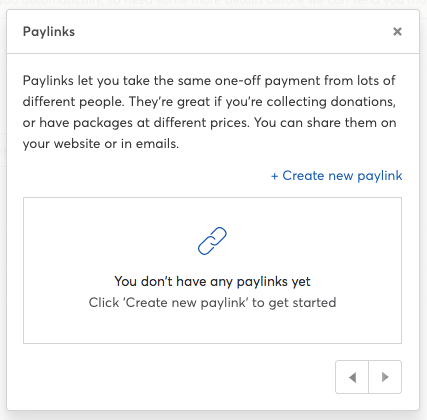Close the Paylinks dialog with the X
The image size is (427, 420).
pyautogui.click(x=397, y=32)
